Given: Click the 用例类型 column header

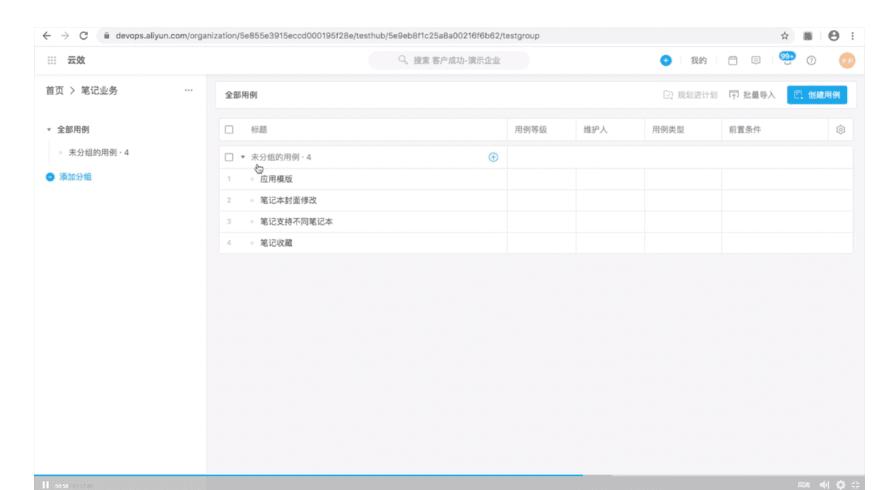Looking at the screenshot, I should pyautogui.click(x=668, y=129).
